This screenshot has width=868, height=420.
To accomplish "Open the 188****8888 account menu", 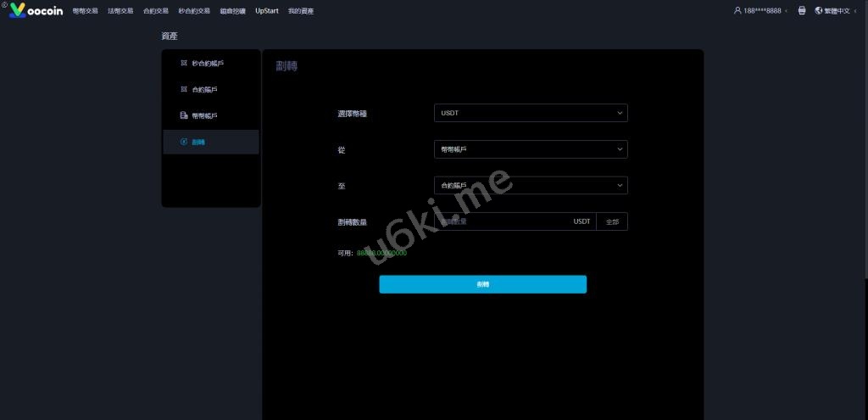I will pos(762,11).
